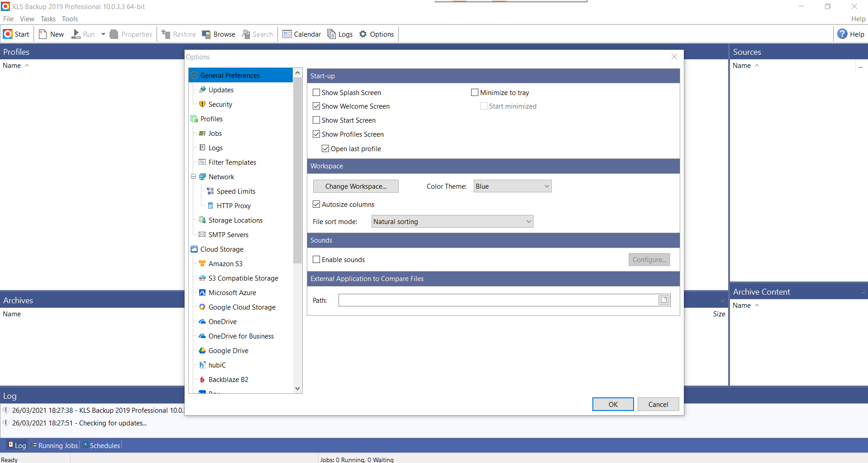Select S3 Compatible Storage

coord(243,278)
